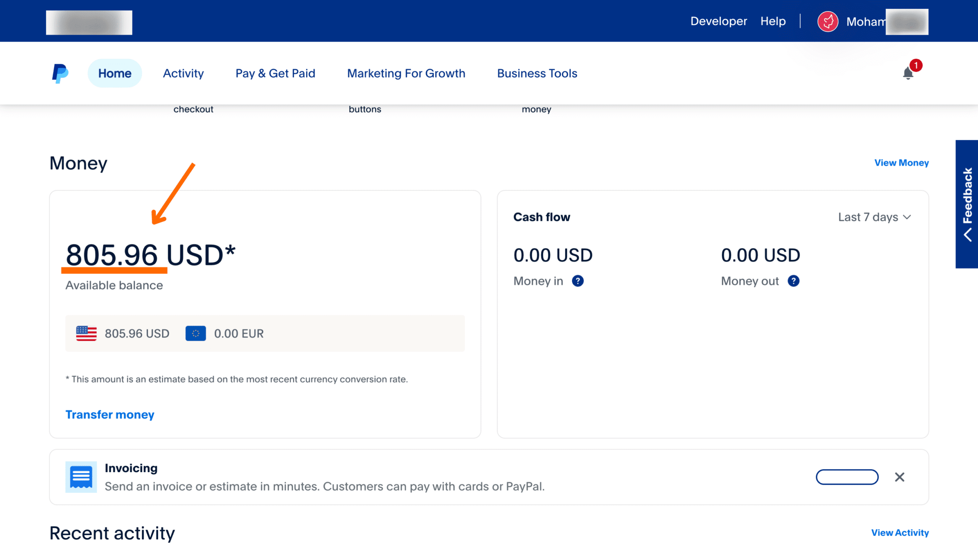Switch to the Activity tab
The height and width of the screenshot is (560, 978).
(x=183, y=73)
